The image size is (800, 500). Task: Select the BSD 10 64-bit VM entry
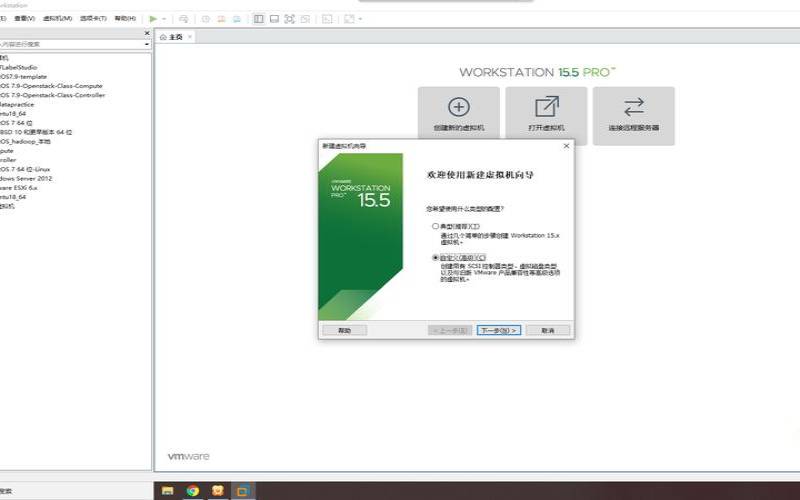36,132
